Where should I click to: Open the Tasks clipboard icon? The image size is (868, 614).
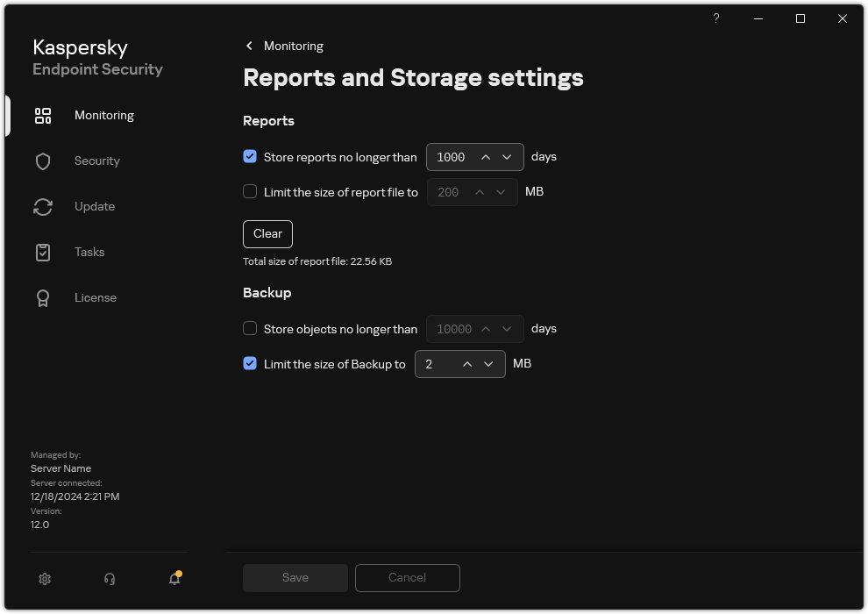tap(42, 252)
